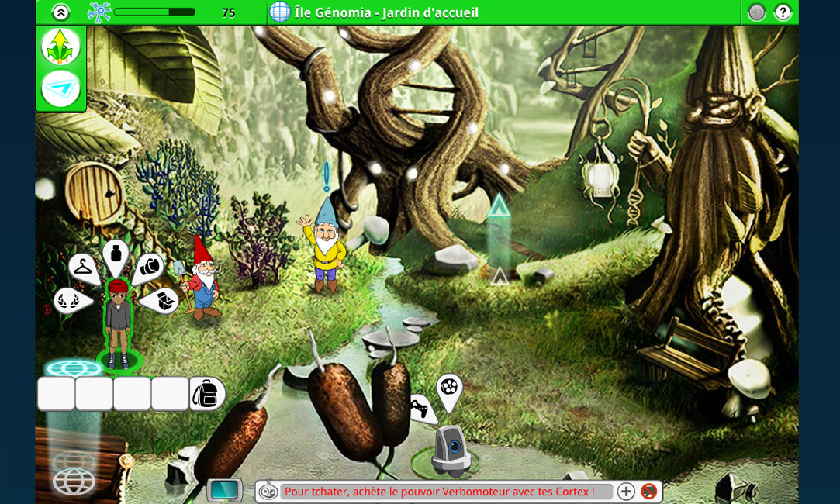Click the neuron Cortex points icon
The image size is (840, 504).
tap(99, 12)
